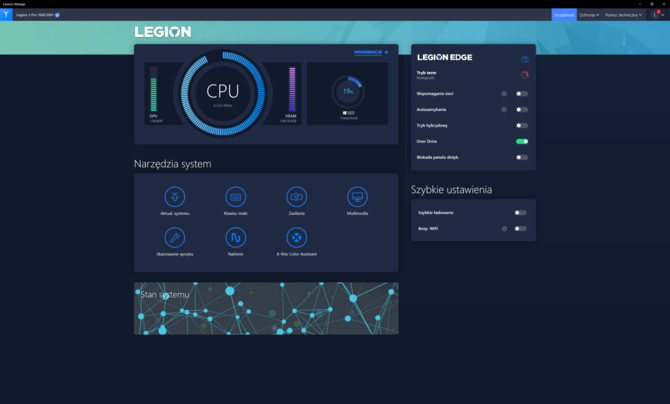This screenshot has width=670, height=404.
Task: Click the Tryb term label
Action: pyautogui.click(x=426, y=73)
